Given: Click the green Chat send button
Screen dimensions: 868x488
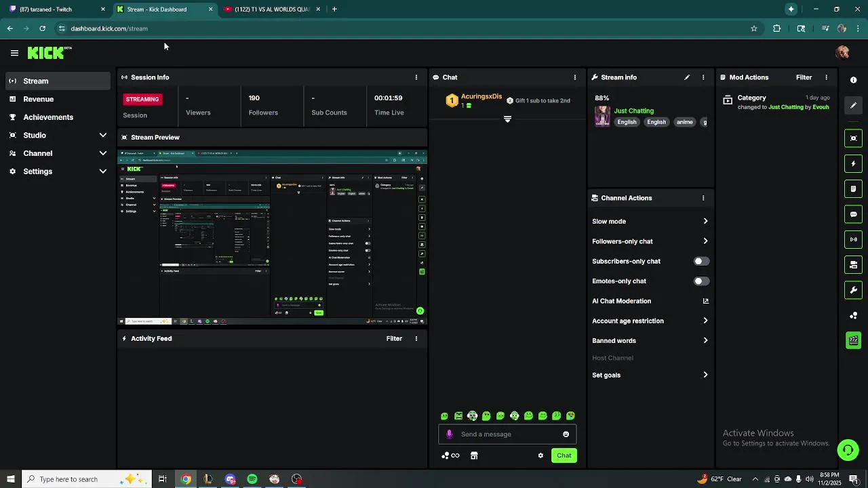Looking at the screenshot, I should [564, 455].
